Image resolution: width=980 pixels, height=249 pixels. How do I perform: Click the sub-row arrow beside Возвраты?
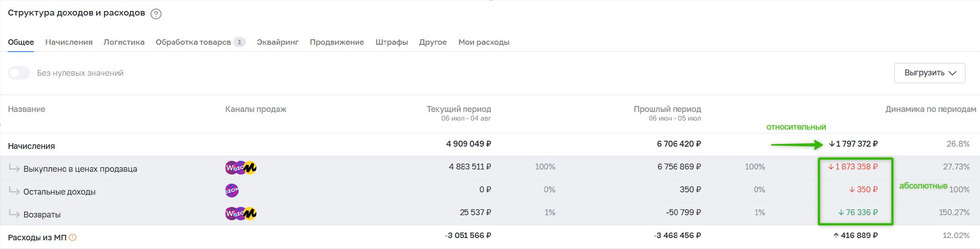(14, 214)
